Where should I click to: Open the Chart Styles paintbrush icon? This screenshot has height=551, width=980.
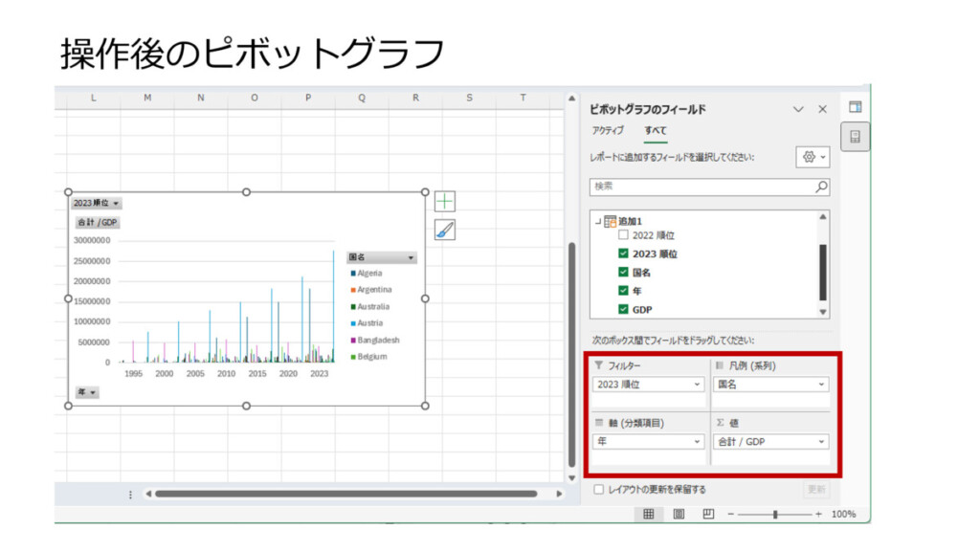pos(445,230)
